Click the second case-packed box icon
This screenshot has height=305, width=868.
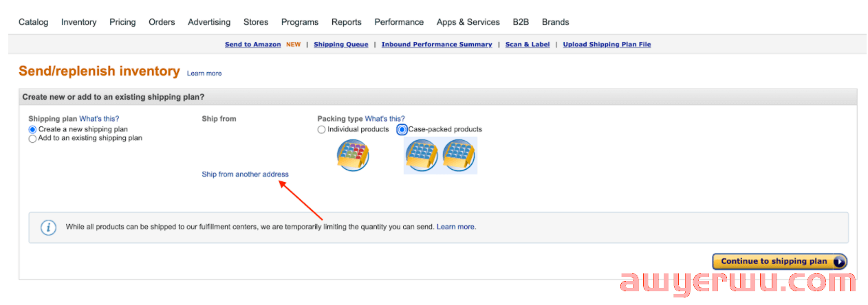click(x=459, y=155)
